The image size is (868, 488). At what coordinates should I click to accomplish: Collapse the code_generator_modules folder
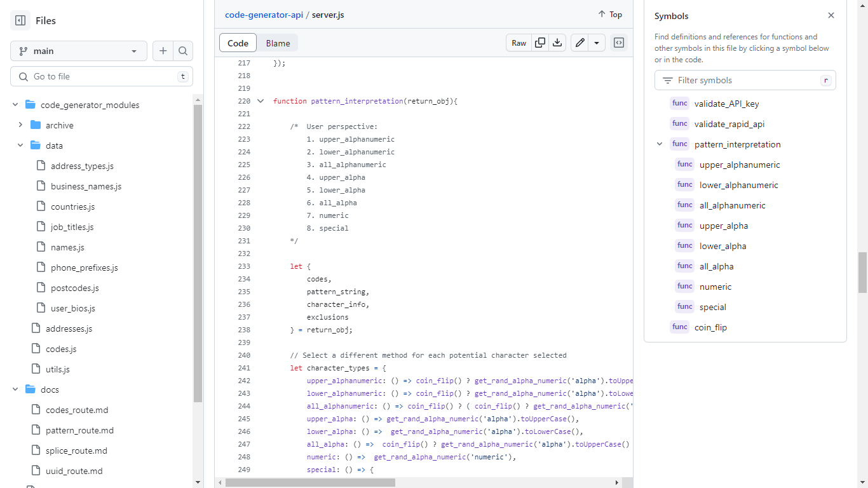(x=15, y=105)
